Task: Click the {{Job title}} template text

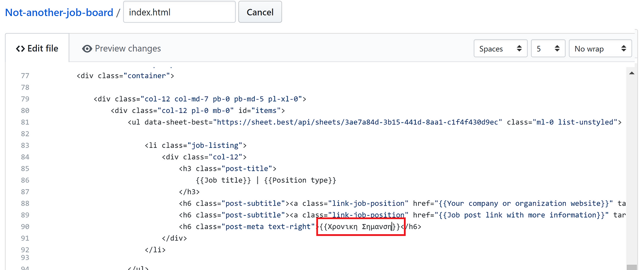Action: point(224,180)
